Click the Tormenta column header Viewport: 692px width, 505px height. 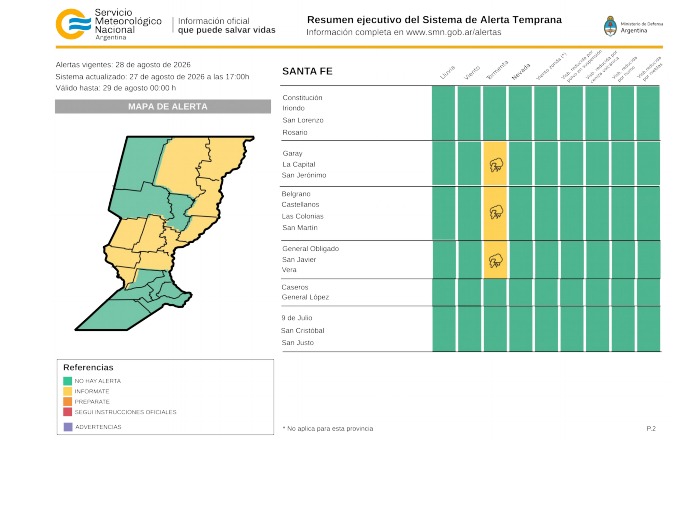(x=497, y=70)
